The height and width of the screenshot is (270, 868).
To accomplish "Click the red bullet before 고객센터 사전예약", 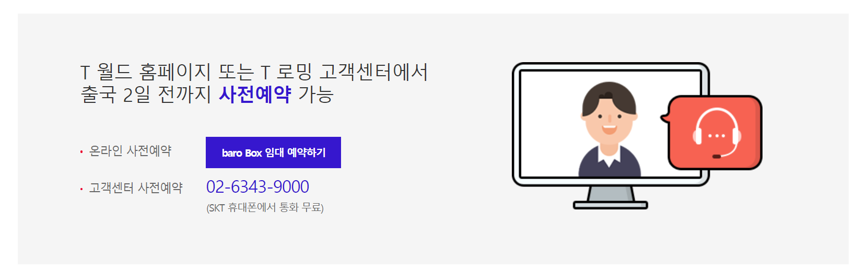I will pos(81,189).
